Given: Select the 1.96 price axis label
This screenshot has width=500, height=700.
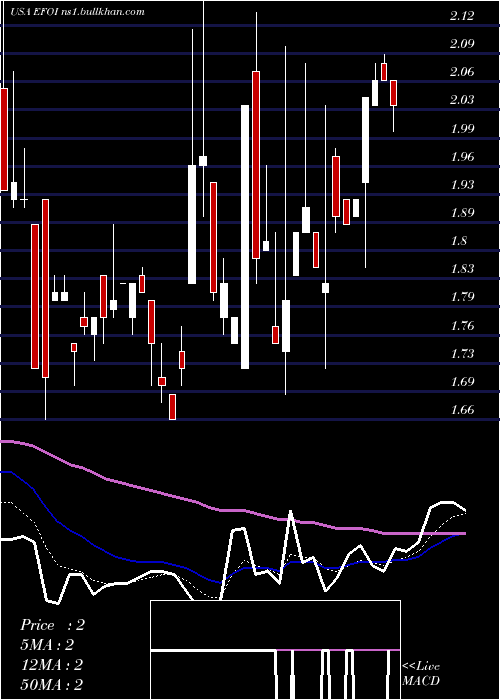Looking at the screenshot, I should pyautogui.click(x=462, y=157).
